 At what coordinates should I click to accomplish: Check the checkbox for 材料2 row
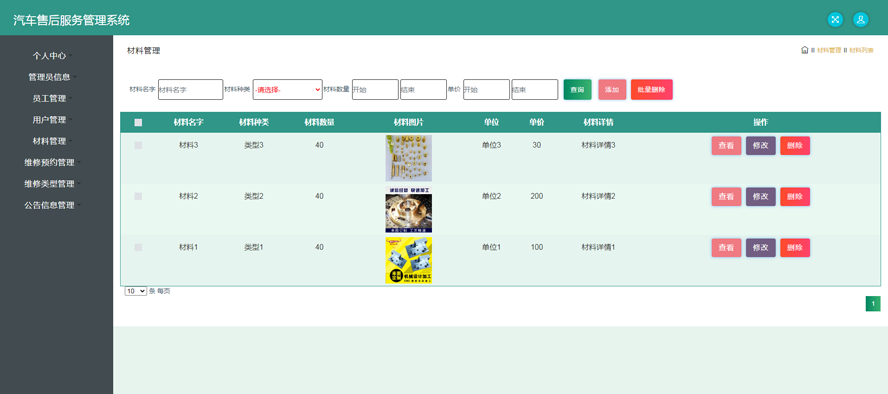point(138,196)
